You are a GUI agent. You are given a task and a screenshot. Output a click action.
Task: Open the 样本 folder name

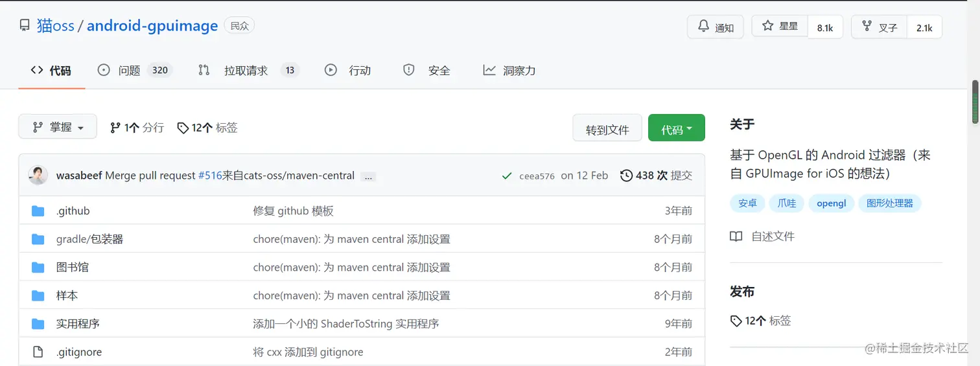click(67, 295)
